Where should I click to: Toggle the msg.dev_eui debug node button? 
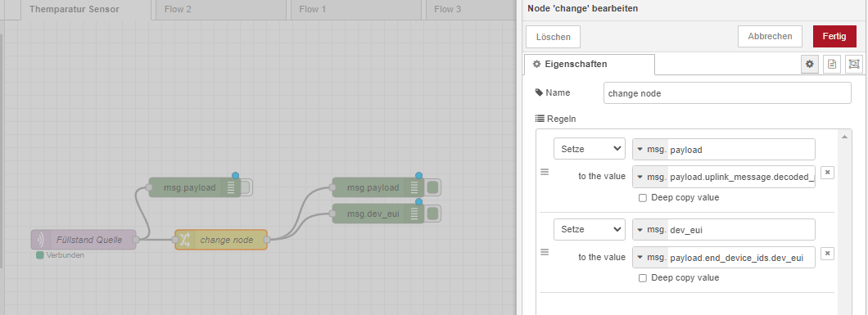coord(433,214)
